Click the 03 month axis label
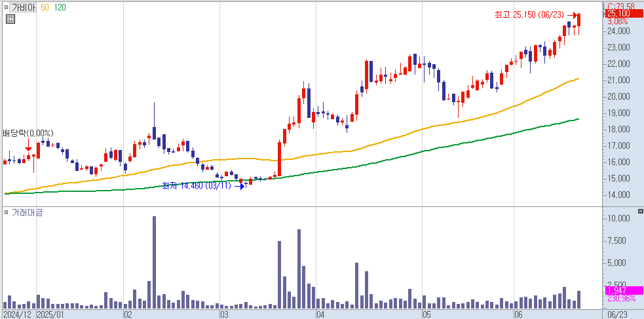The width and height of the screenshot is (644, 319). pyautogui.click(x=224, y=315)
